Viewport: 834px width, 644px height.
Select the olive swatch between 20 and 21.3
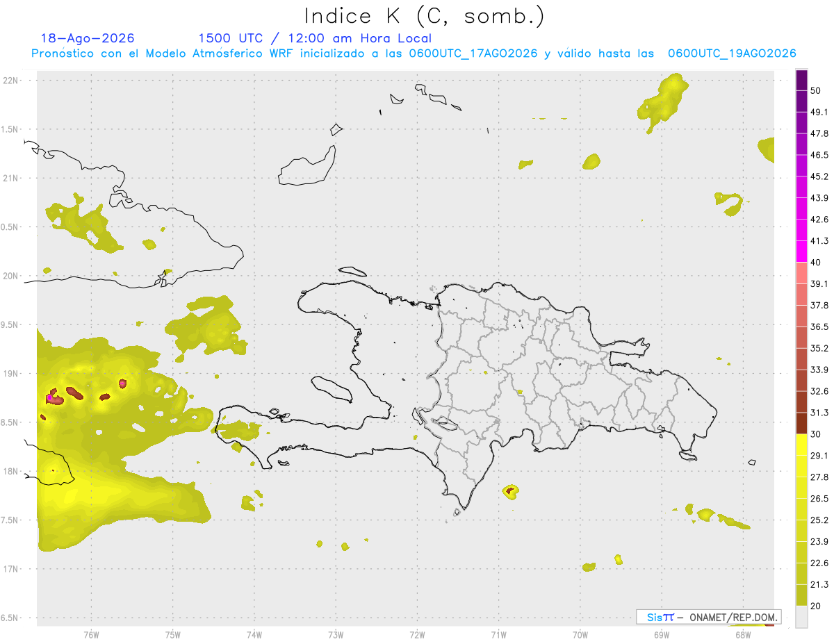tap(801, 595)
